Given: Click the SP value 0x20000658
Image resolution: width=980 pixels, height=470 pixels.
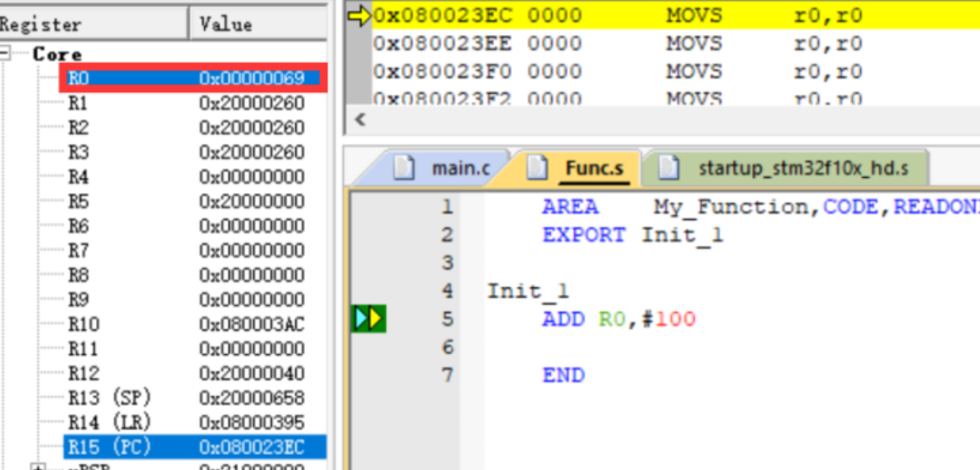Looking at the screenshot, I should [x=252, y=399].
